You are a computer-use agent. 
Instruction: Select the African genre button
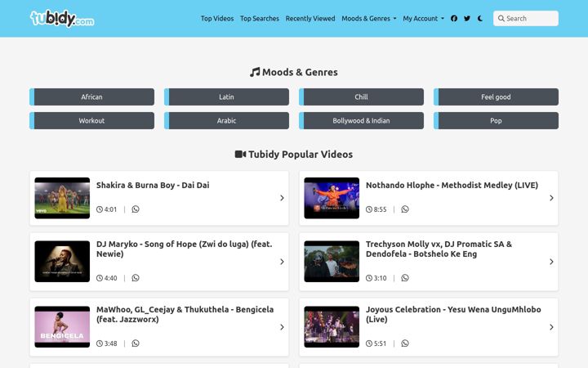pos(91,96)
